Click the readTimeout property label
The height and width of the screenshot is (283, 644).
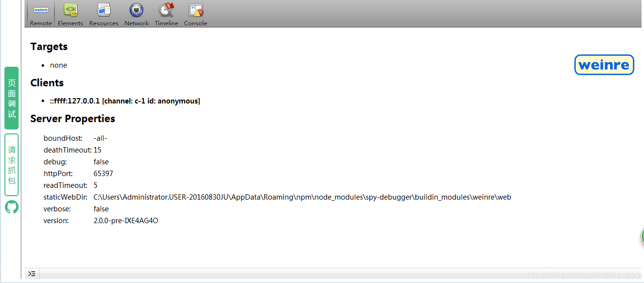pyautogui.click(x=66, y=185)
